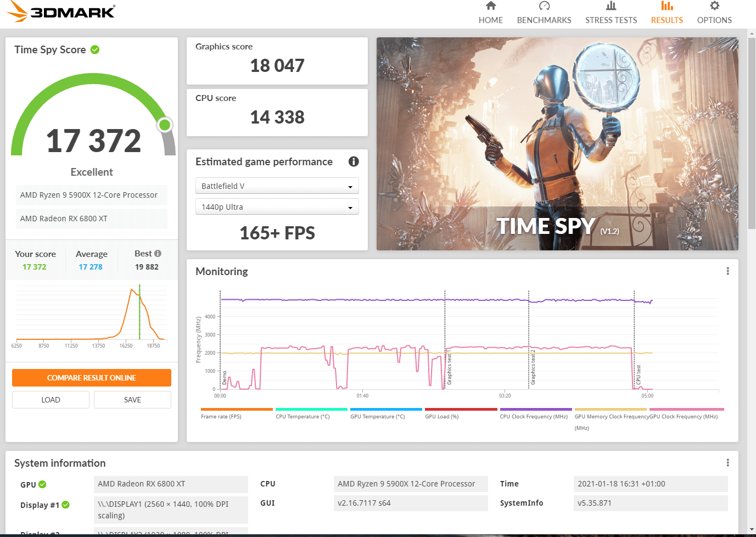Viewport: 756px width, 537px height.
Task: Click the AMD Ryzen 9 5900X row under score
Action: (92, 195)
